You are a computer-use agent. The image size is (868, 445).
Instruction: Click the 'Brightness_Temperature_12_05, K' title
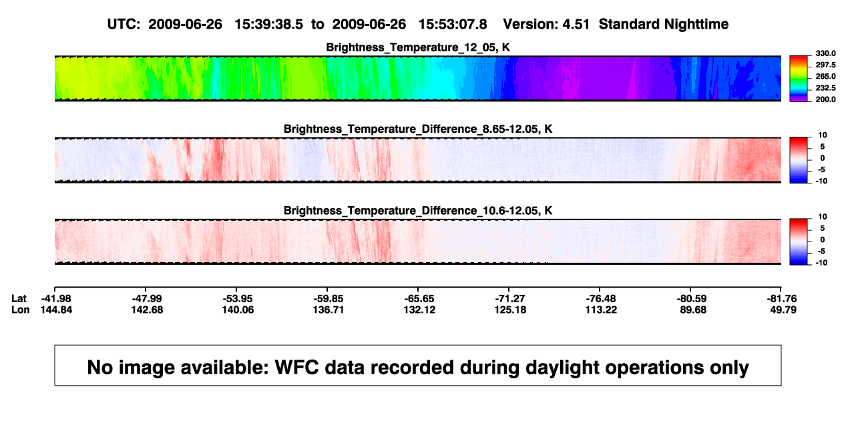point(418,47)
